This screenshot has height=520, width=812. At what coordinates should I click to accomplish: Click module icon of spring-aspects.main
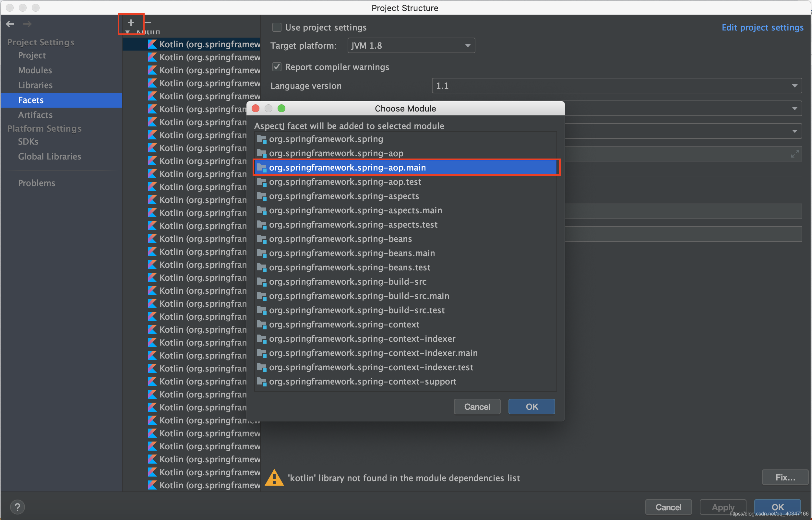pyautogui.click(x=261, y=210)
